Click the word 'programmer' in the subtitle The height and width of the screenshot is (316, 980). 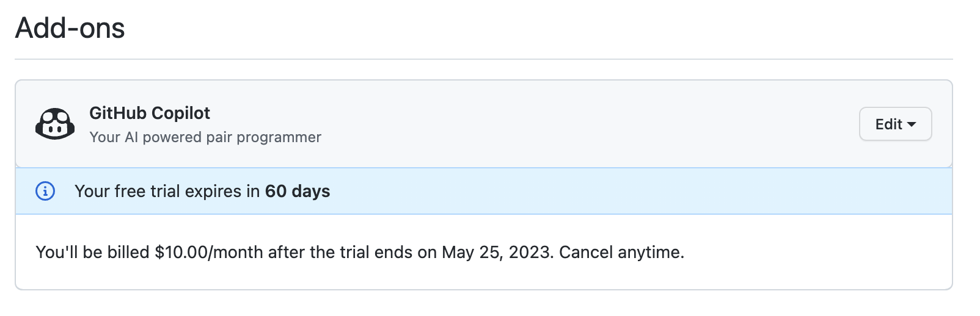tap(279, 137)
